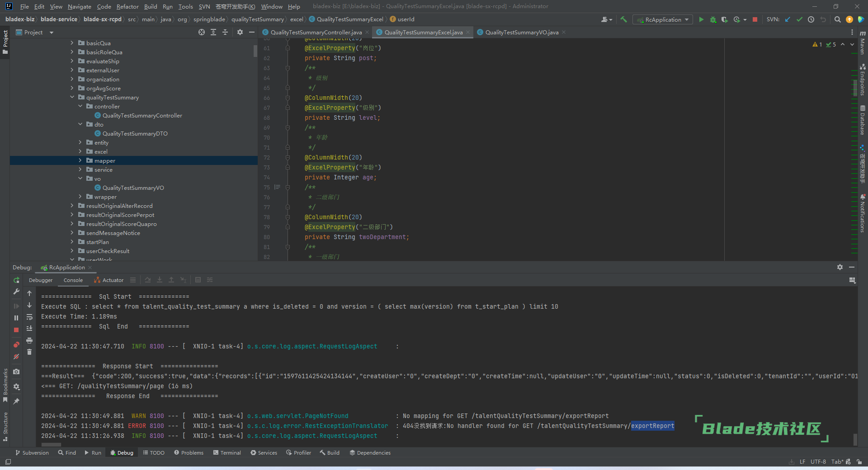The image size is (868, 470).
Task: Open Debug panel settings gear
Action: (x=840, y=267)
